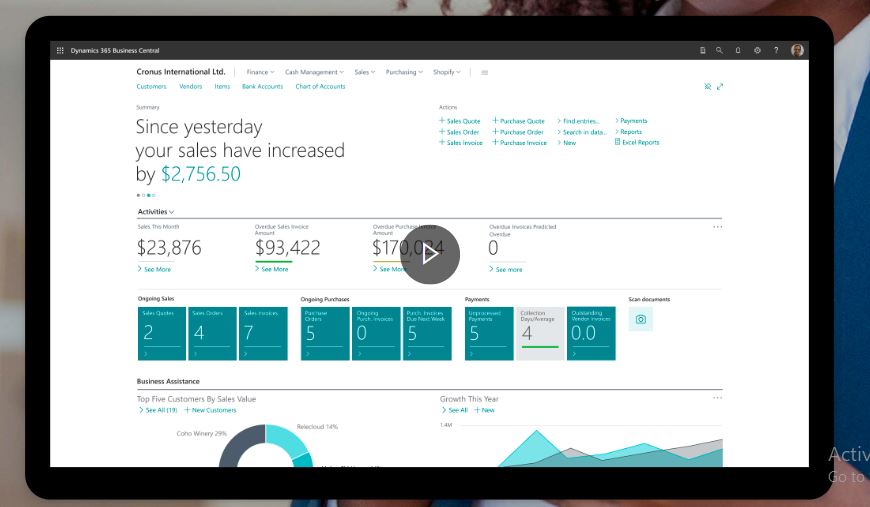This screenshot has width=870, height=507.
Task: Click the scan documents camera tile
Action: point(641,320)
